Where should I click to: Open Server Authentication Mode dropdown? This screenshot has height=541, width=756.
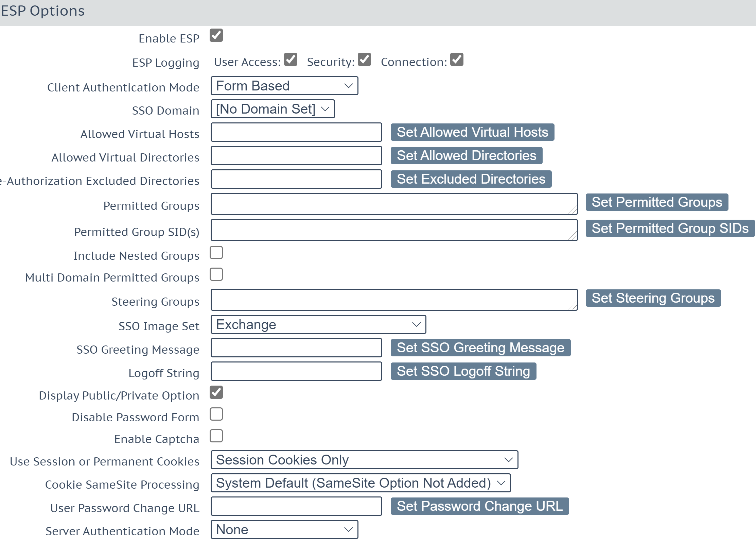pos(284,529)
